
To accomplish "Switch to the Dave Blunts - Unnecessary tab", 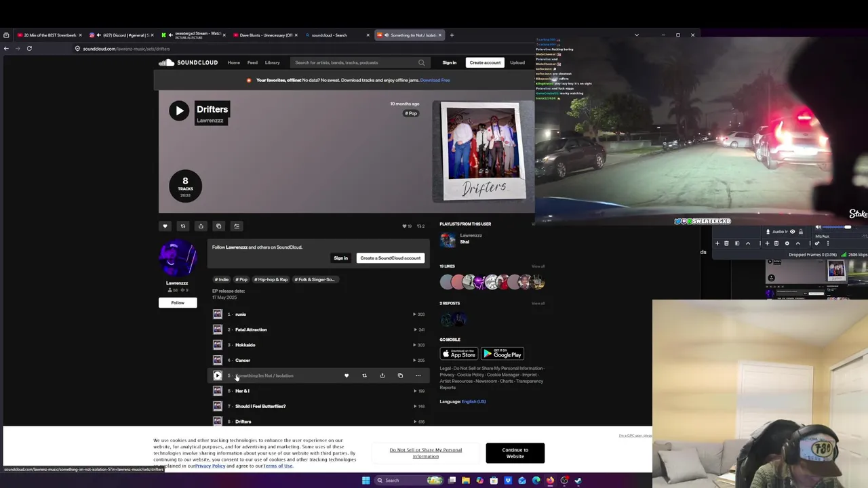I will point(265,35).
